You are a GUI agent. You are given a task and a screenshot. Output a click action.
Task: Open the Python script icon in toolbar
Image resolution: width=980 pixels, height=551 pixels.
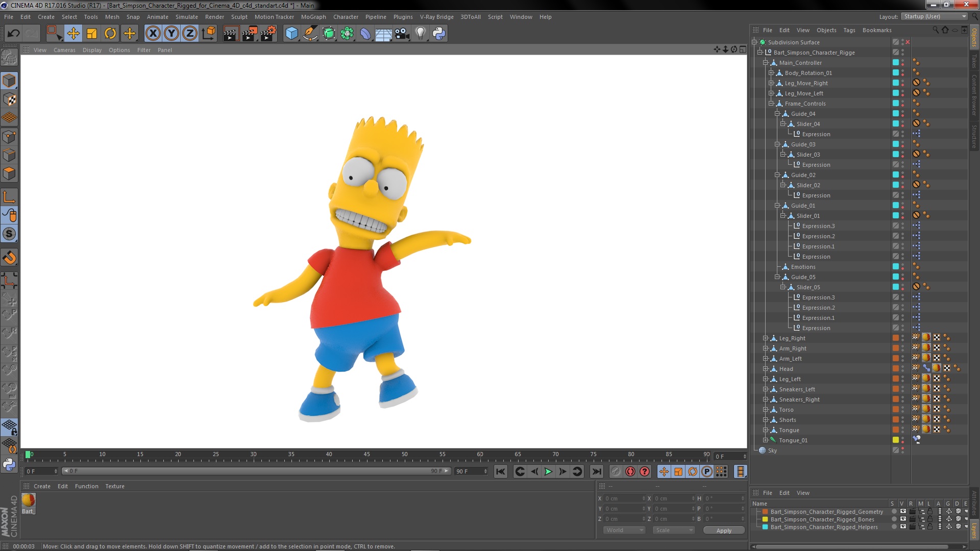pos(439,34)
